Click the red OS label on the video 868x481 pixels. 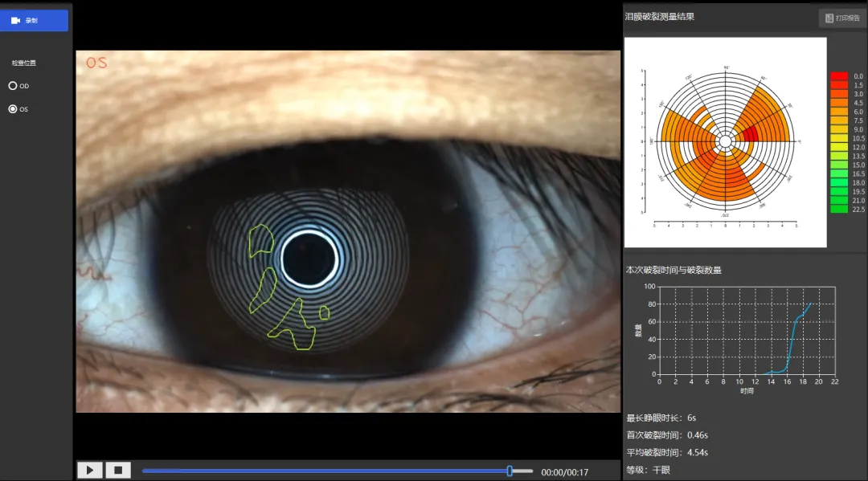pos(96,63)
